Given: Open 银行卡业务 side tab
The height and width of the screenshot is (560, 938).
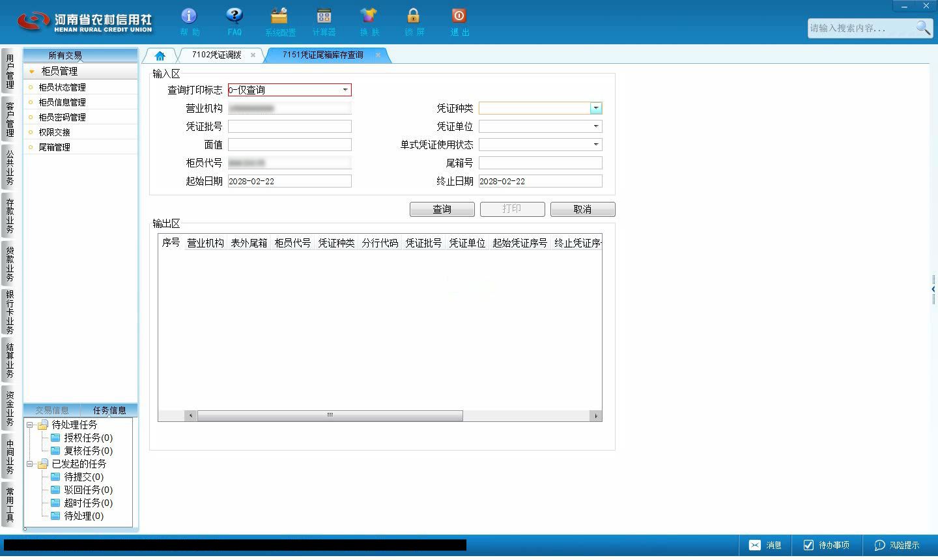Looking at the screenshot, I should tap(10, 312).
